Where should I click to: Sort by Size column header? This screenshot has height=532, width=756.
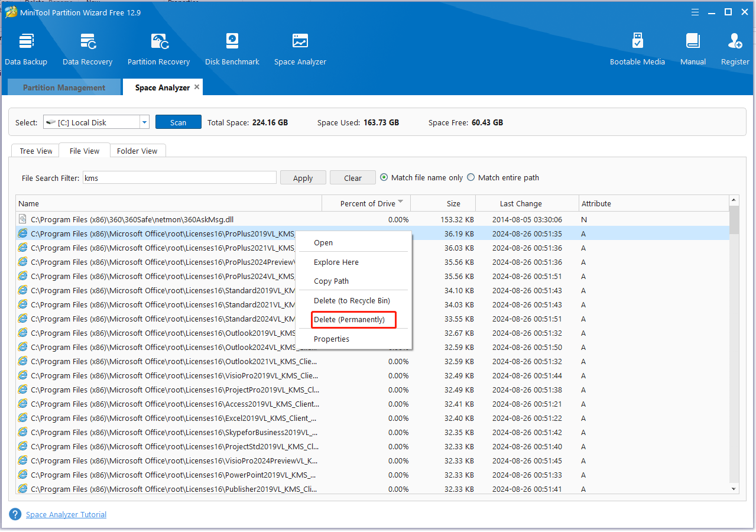(x=443, y=203)
